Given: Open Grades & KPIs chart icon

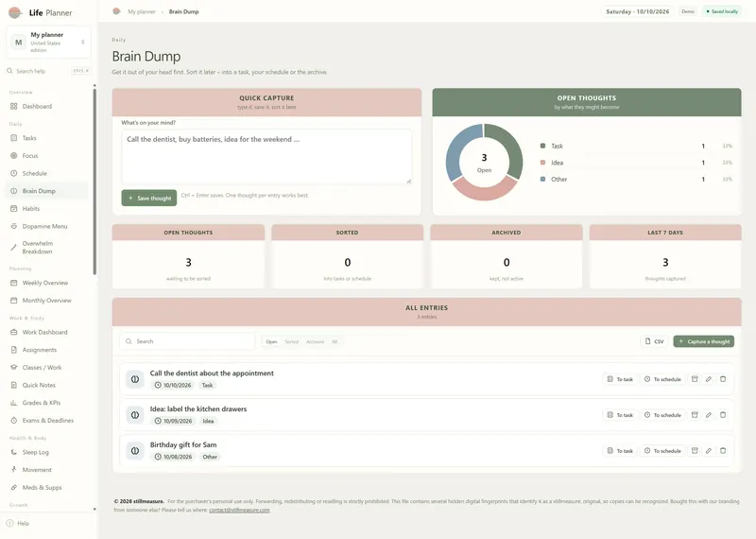Looking at the screenshot, I should 13,403.
